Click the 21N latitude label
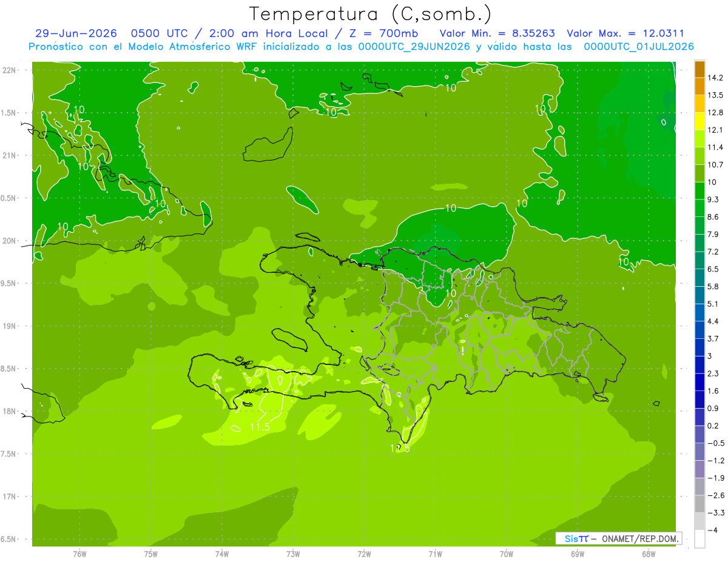Screen dimensions: 728x562 [8, 156]
